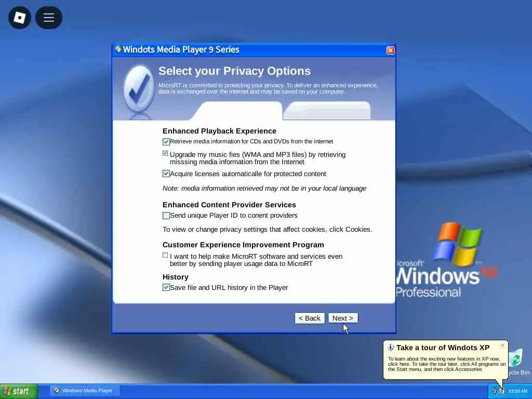Click the Take a tour of Windots XP title
The height and width of the screenshot is (399, 532).
443,348
